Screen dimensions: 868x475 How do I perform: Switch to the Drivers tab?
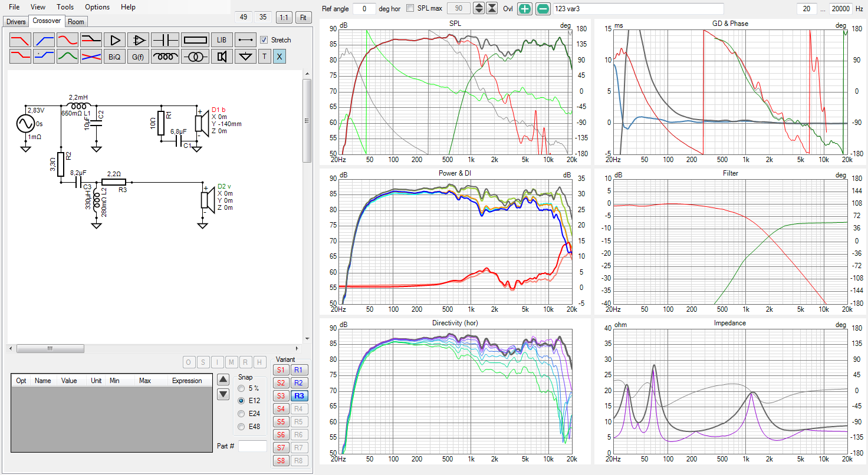16,22
